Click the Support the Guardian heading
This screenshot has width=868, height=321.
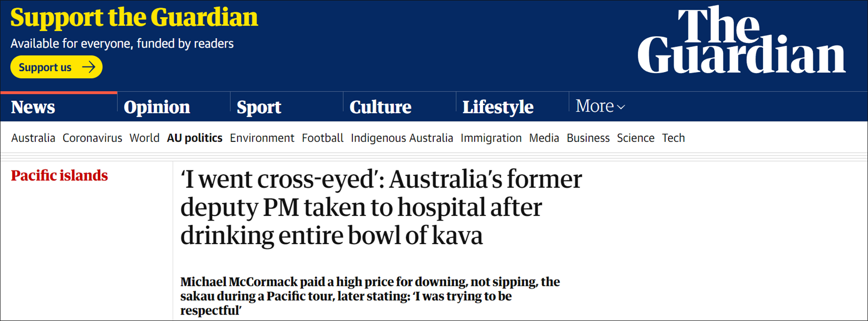pos(134,18)
